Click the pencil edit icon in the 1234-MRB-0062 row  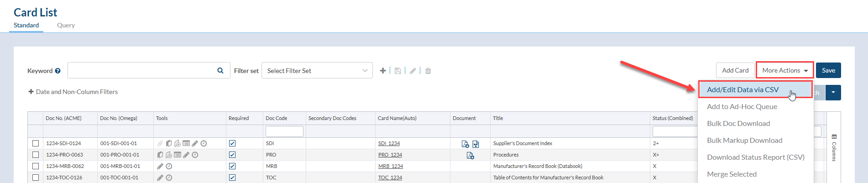[x=160, y=166]
